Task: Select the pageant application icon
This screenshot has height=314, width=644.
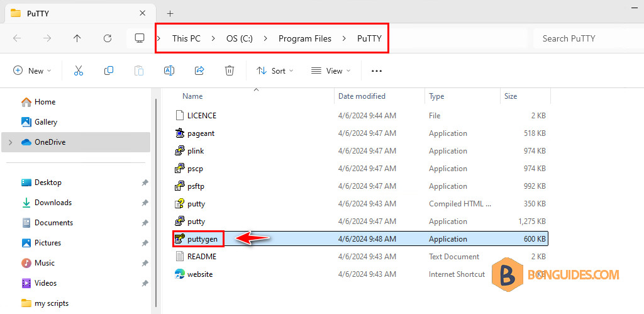Action: pos(179,133)
